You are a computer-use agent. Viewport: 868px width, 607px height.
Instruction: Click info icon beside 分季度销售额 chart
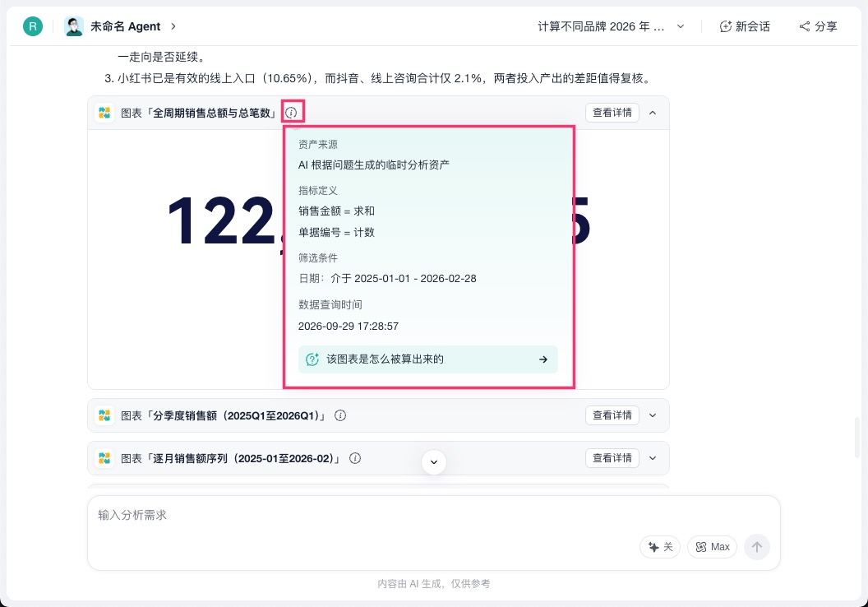(340, 415)
